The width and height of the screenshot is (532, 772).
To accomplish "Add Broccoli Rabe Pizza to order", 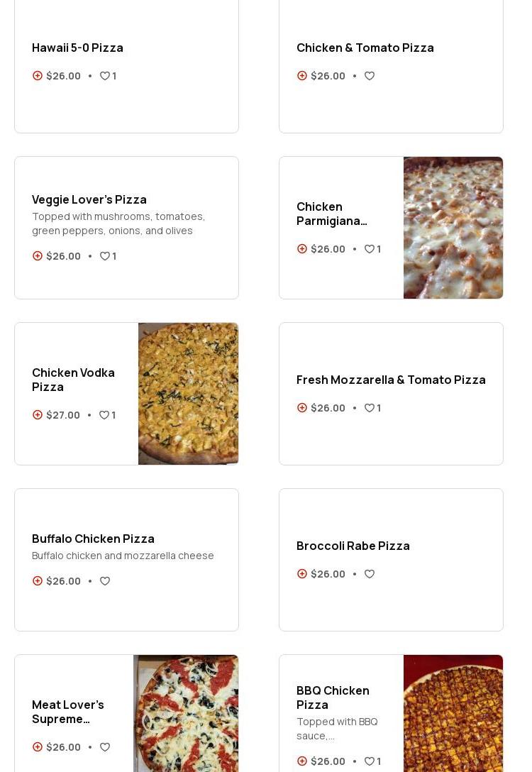I will tap(302, 574).
